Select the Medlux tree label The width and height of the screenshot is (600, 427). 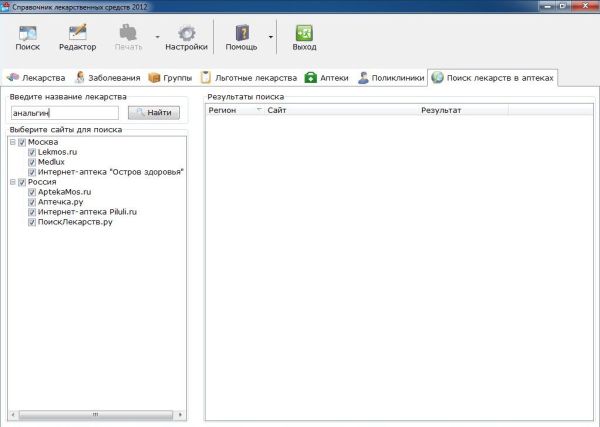tap(51, 162)
